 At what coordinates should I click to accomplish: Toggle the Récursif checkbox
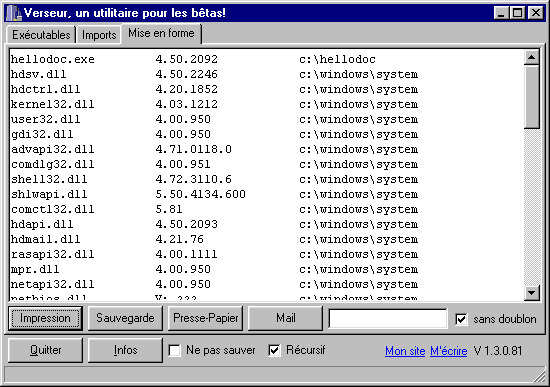point(274,351)
